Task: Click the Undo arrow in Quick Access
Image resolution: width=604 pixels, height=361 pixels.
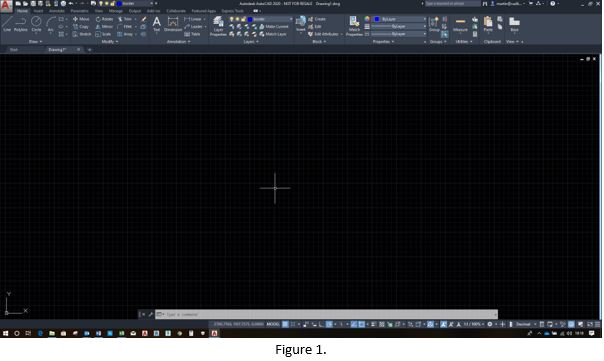Action: click(x=71, y=3)
